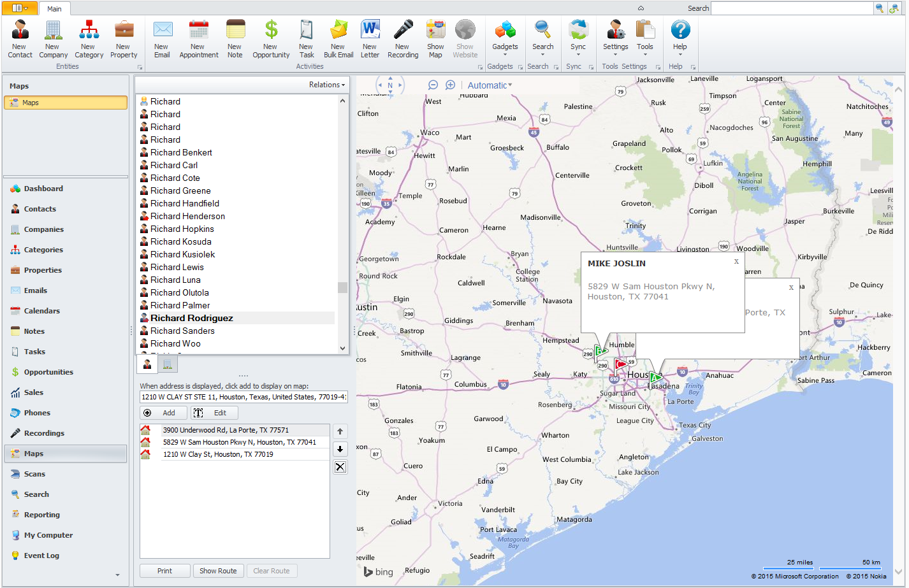Image resolution: width=909 pixels, height=588 pixels.
Task: Select the Maps item under Maps header
Action: click(x=66, y=103)
